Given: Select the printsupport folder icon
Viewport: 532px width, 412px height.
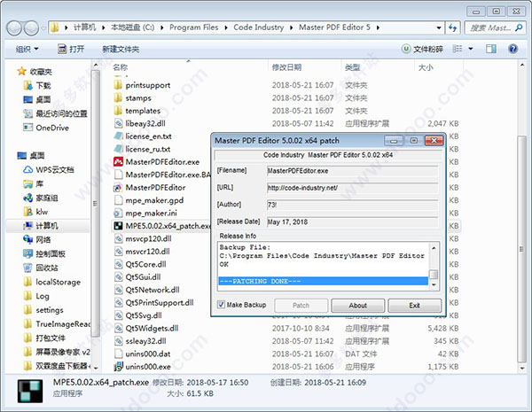Looking at the screenshot, I should pyautogui.click(x=118, y=85).
